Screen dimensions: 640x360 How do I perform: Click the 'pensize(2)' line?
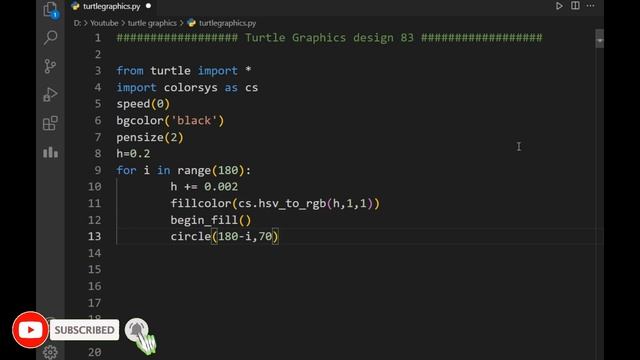point(150,137)
